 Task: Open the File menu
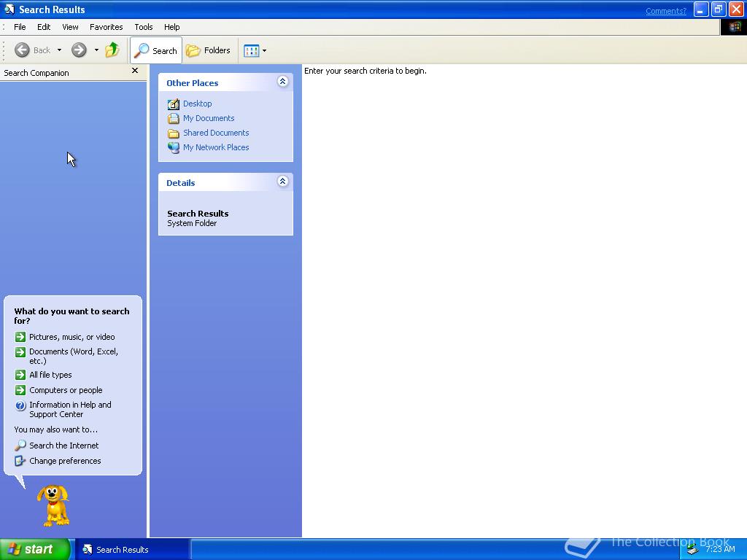point(20,27)
